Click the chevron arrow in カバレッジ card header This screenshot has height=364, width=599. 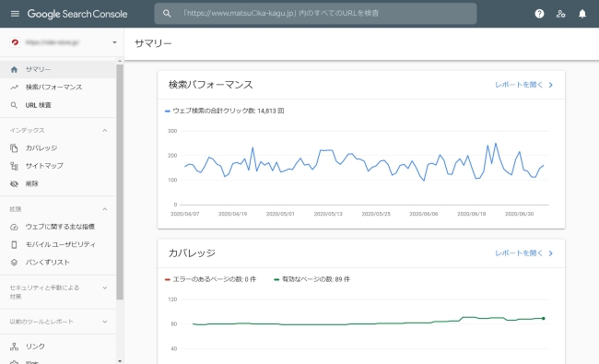(x=551, y=253)
